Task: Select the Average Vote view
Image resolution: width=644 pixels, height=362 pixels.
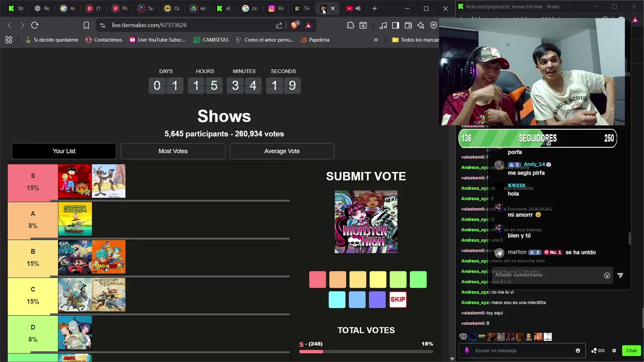Action: [x=282, y=151]
